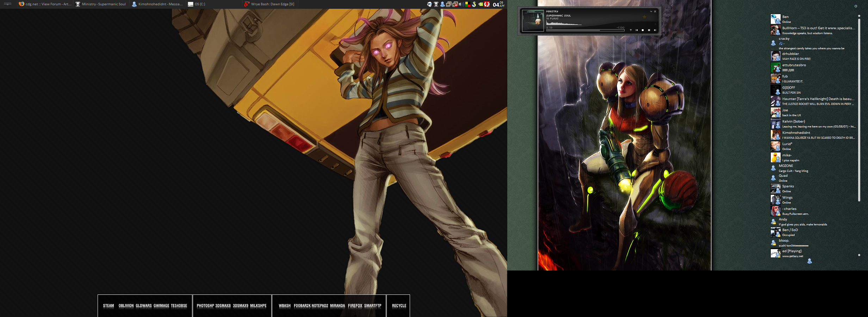868x317 pixels.
Task: Click the question mark button in player
Action: (631, 30)
